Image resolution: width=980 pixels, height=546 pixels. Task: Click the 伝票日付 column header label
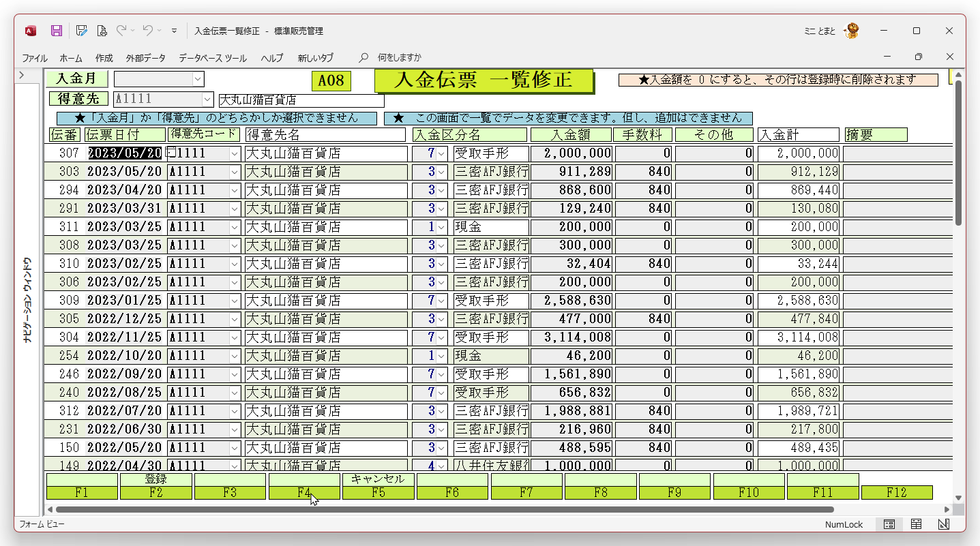click(125, 135)
